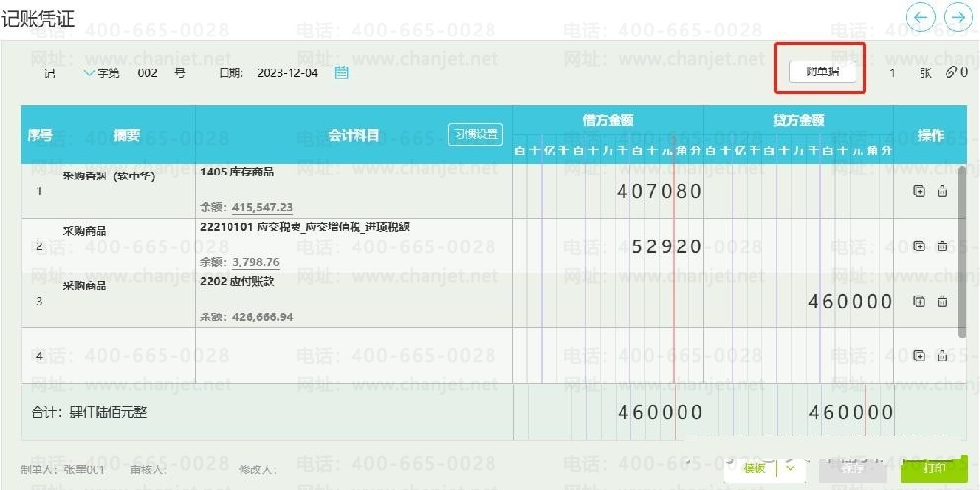The height and width of the screenshot is (490, 980).
Task: Click credit amount 460000 in row 3
Action: (x=850, y=301)
